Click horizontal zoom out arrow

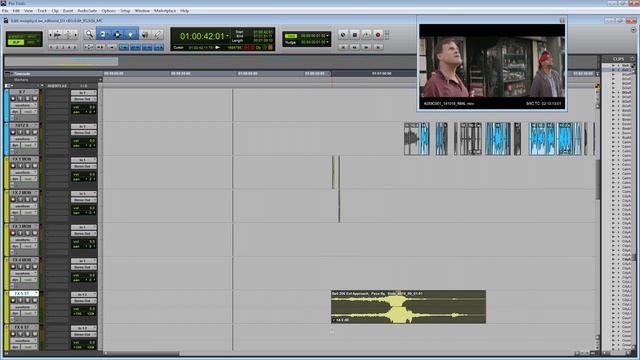coord(50,35)
